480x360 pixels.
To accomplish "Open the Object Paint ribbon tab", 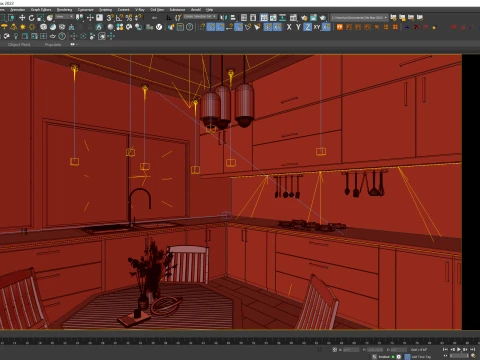I will click(x=19, y=45).
